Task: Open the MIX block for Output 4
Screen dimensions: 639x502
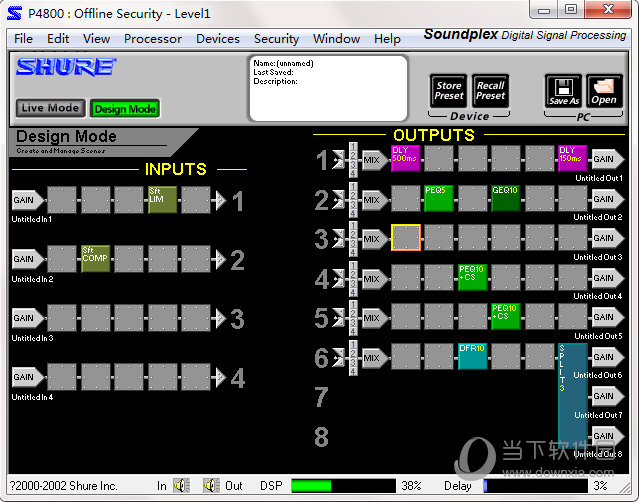Action: [375, 279]
